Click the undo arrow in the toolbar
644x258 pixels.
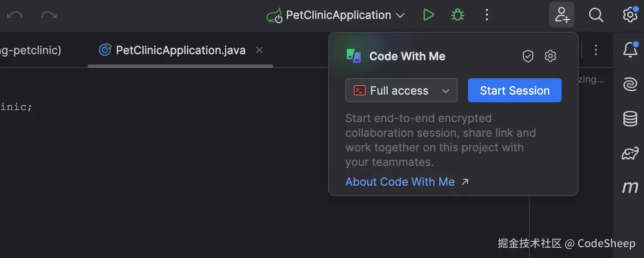pos(15,15)
